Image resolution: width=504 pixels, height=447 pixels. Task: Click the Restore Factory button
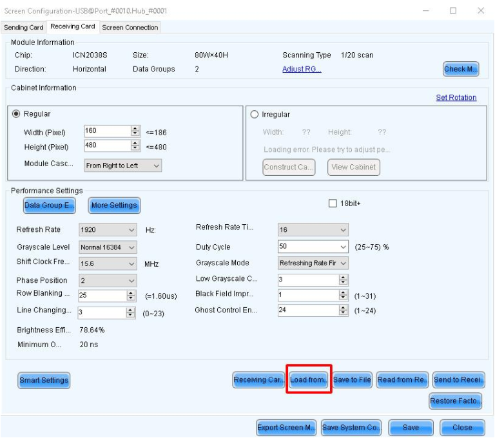[455, 401]
